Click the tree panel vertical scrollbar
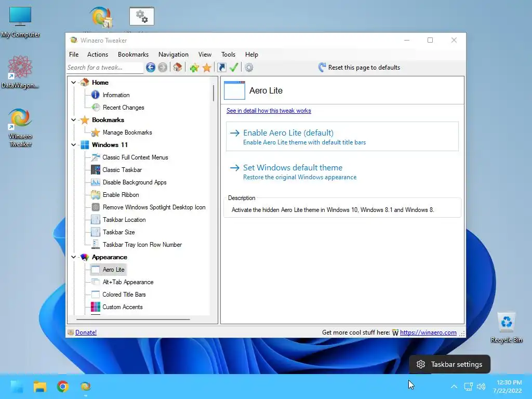The image size is (532, 399). (214, 94)
